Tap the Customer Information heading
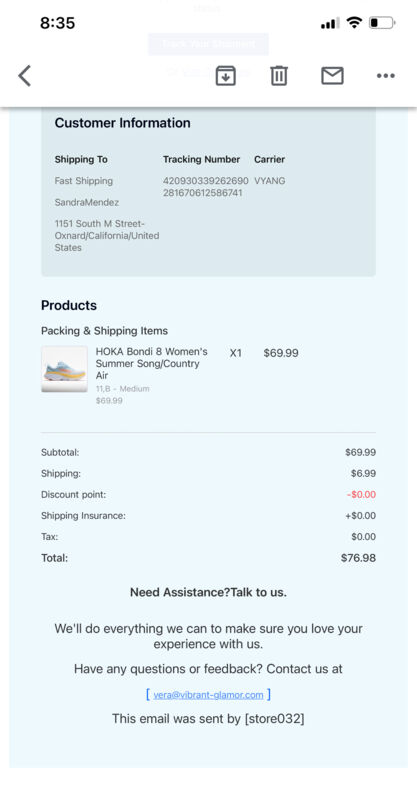Image resolution: width=417 pixels, height=800 pixels. click(x=122, y=123)
